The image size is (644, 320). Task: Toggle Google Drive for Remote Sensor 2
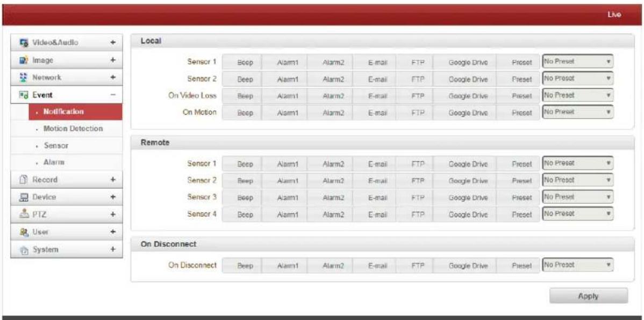[x=464, y=181]
